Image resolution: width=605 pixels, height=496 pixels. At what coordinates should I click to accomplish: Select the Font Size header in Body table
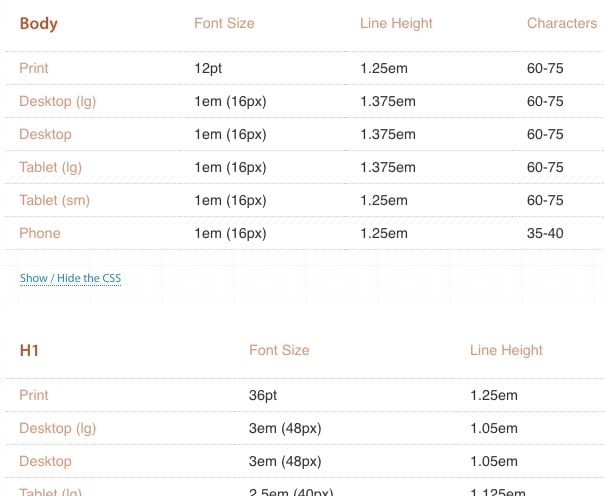(224, 23)
